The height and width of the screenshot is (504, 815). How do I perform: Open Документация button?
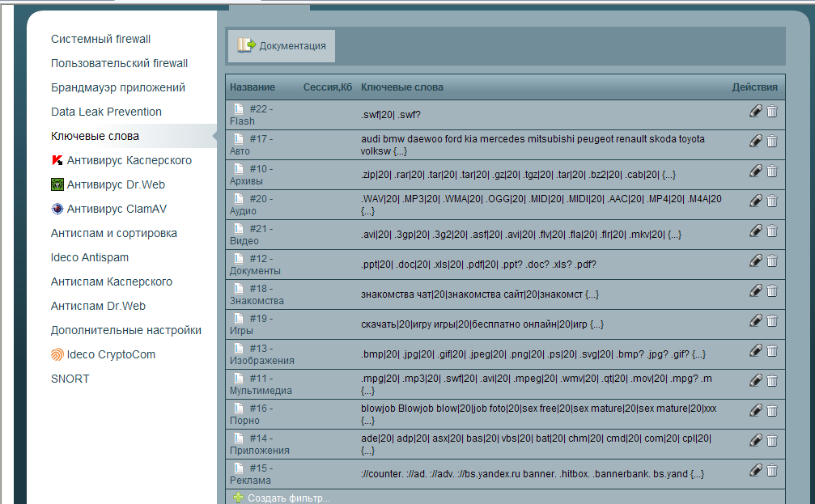tap(282, 46)
